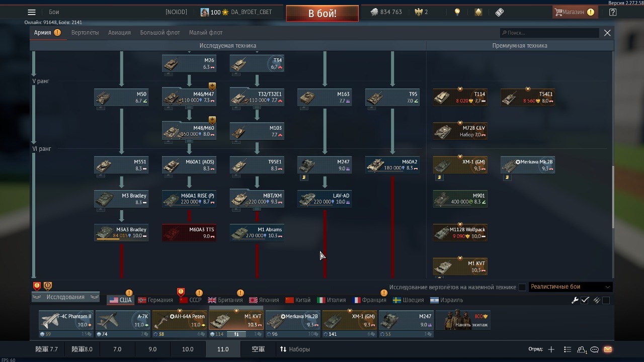Select the 10.0 preset button
Viewport: 644px width, 362px height.
[x=188, y=349]
